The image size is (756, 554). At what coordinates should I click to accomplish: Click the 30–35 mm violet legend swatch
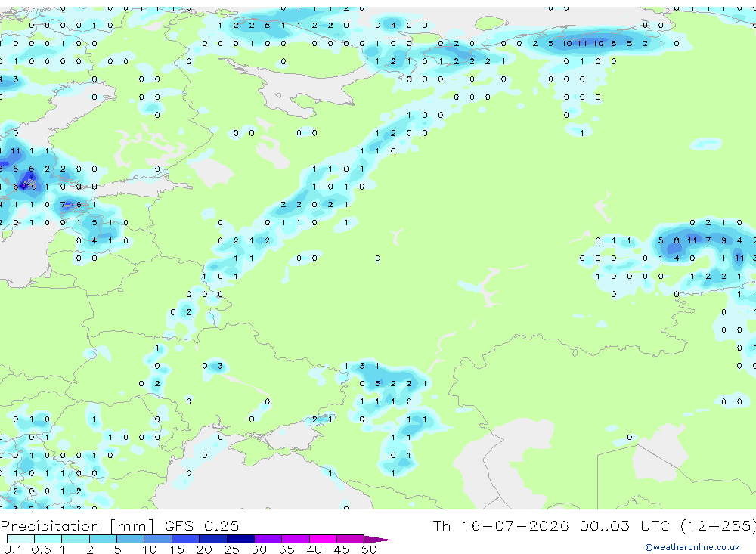point(268,539)
